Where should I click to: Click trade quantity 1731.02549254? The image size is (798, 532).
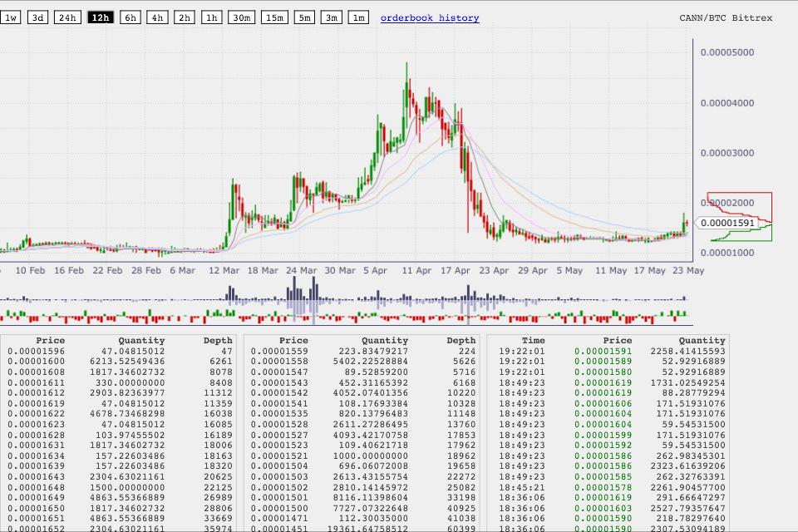point(688,382)
